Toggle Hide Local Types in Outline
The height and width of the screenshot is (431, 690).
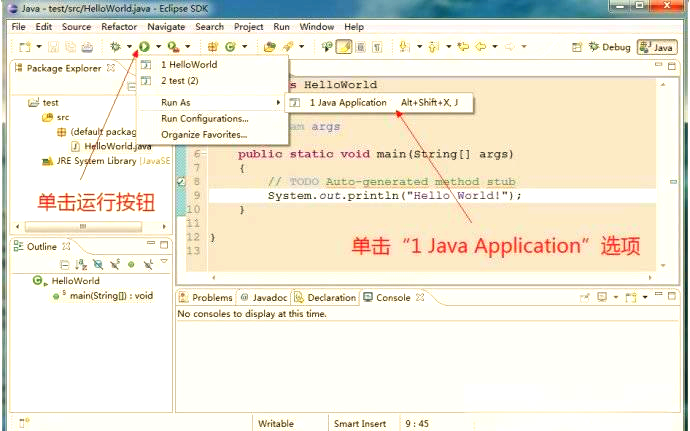pyautogui.click(x=148, y=265)
